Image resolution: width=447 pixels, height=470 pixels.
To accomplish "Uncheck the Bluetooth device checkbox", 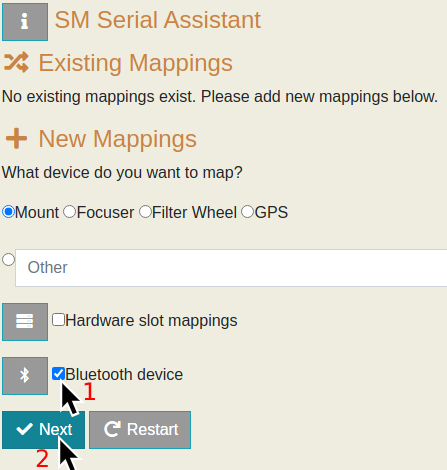I will coord(58,374).
